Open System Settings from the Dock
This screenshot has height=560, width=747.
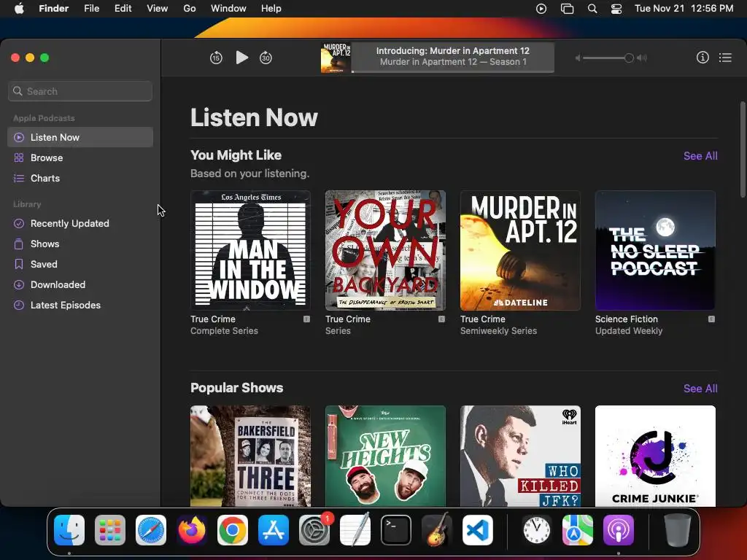(x=314, y=530)
